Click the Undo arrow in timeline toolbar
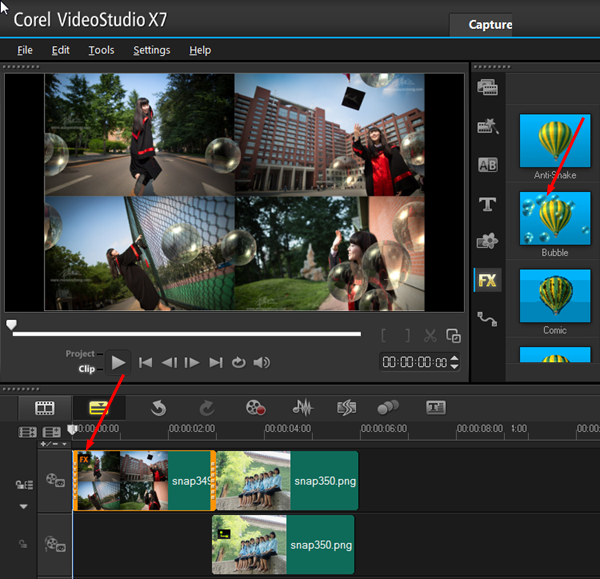Viewport: 600px width, 579px height. click(158, 408)
